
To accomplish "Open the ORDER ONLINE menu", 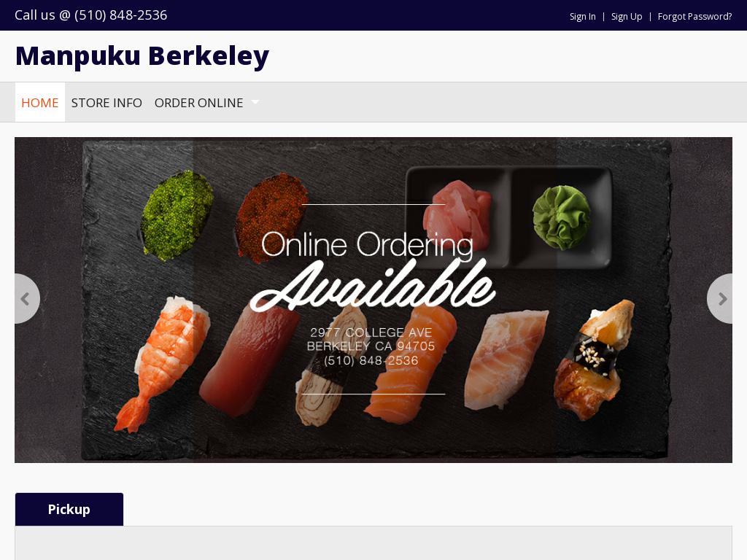I will point(198,102).
